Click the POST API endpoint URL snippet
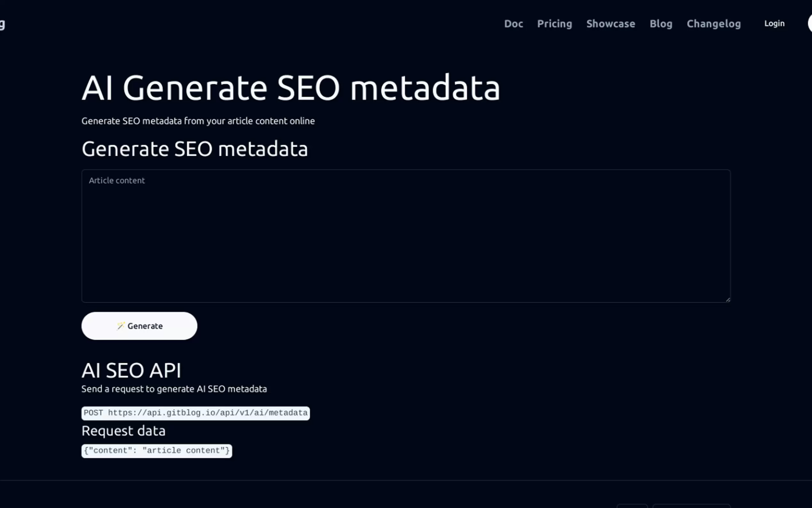The width and height of the screenshot is (812, 508). click(x=195, y=413)
